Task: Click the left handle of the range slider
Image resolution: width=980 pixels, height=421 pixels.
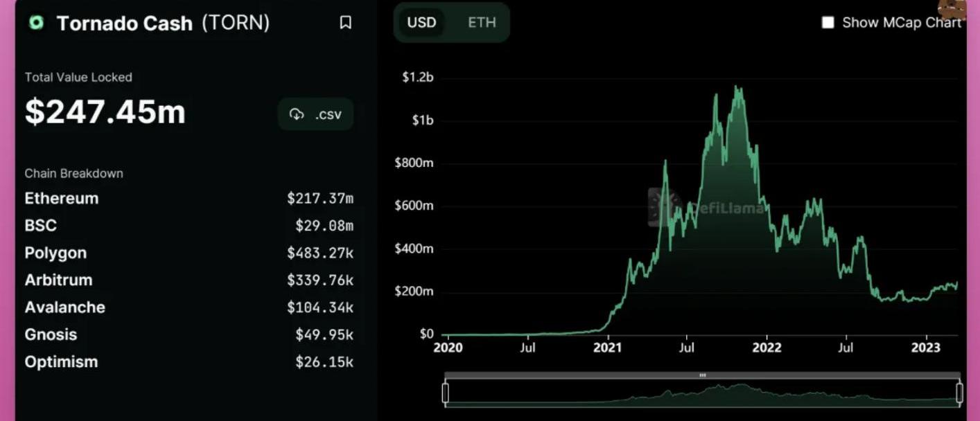Action: pos(445,393)
